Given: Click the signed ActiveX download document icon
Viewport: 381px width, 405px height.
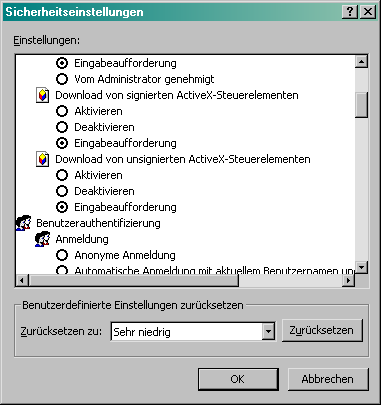Looking at the screenshot, I should click(x=42, y=95).
